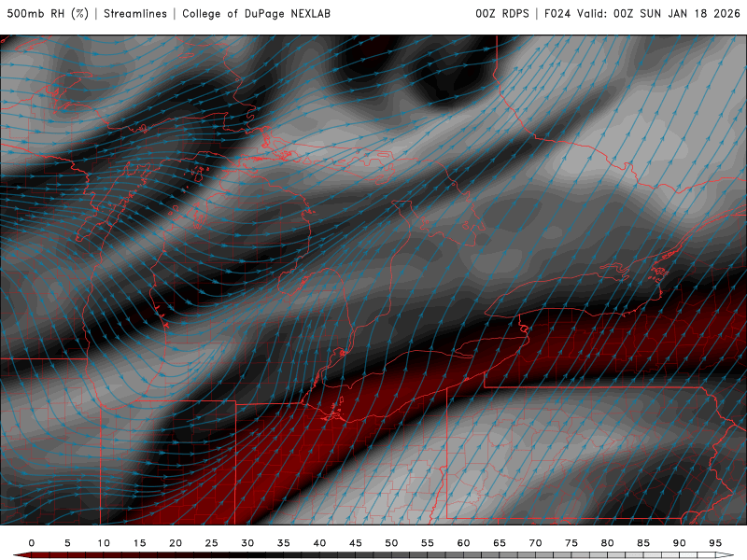The image size is (747, 560).
Task: Click the '80' value on the color scale
Action: [x=608, y=543]
